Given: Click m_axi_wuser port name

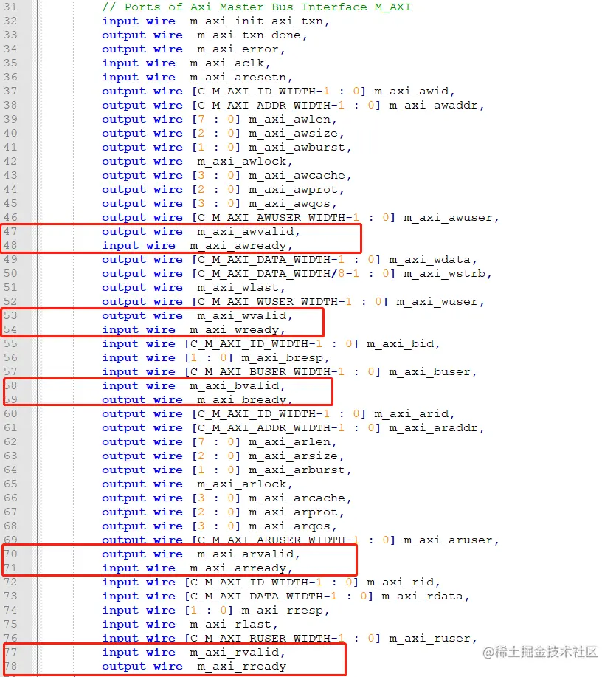Looking at the screenshot, I should pos(437,302).
